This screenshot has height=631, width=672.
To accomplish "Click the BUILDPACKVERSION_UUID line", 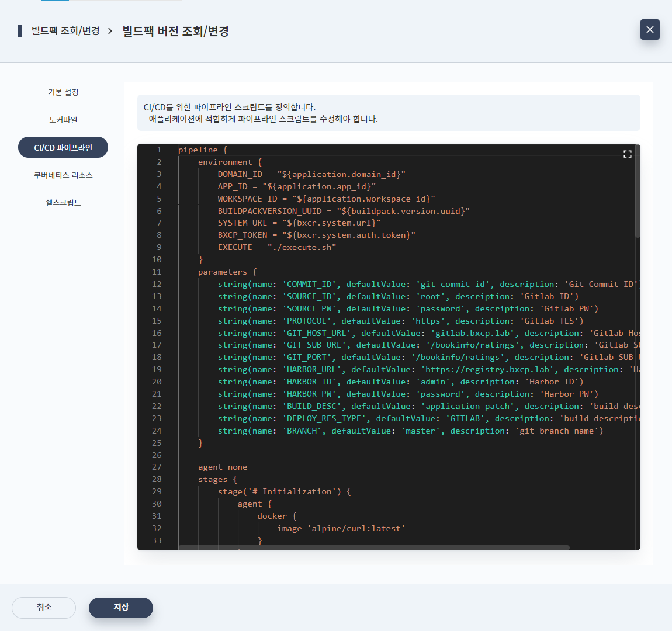I will click(x=344, y=211).
